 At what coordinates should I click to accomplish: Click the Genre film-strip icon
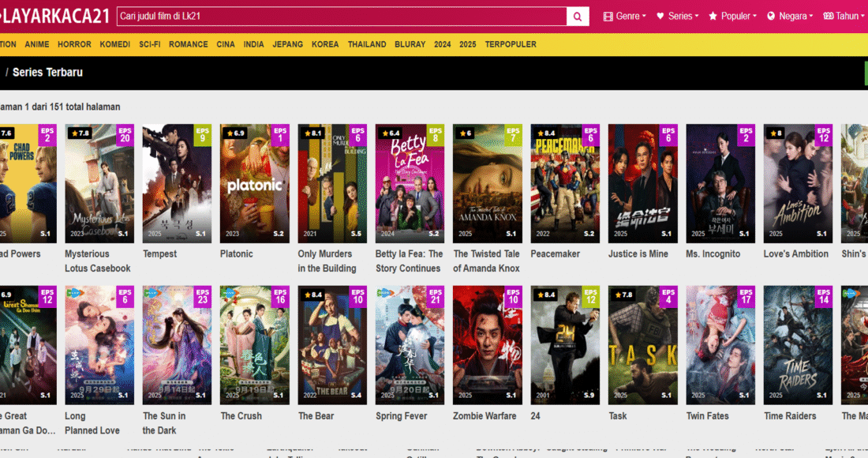[x=608, y=16]
